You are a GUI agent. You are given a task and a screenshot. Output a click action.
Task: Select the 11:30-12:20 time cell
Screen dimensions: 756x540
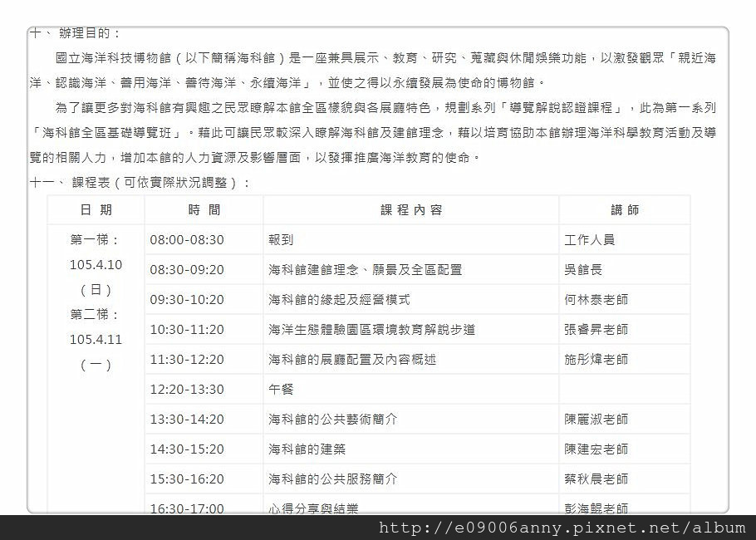tap(204, 359)
